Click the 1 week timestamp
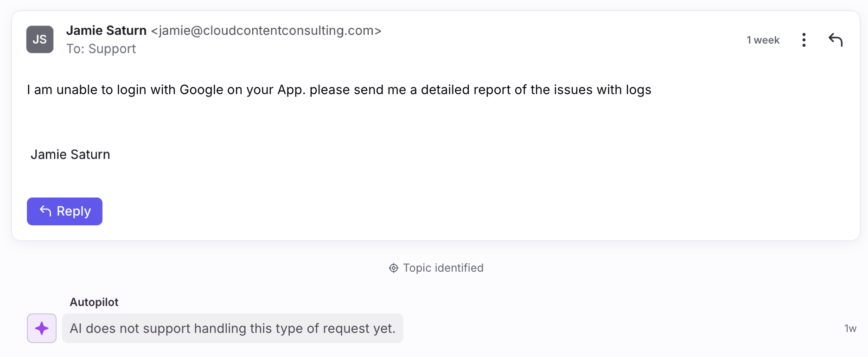The width and height of the screenshot is (868, 357). point(763,40)
